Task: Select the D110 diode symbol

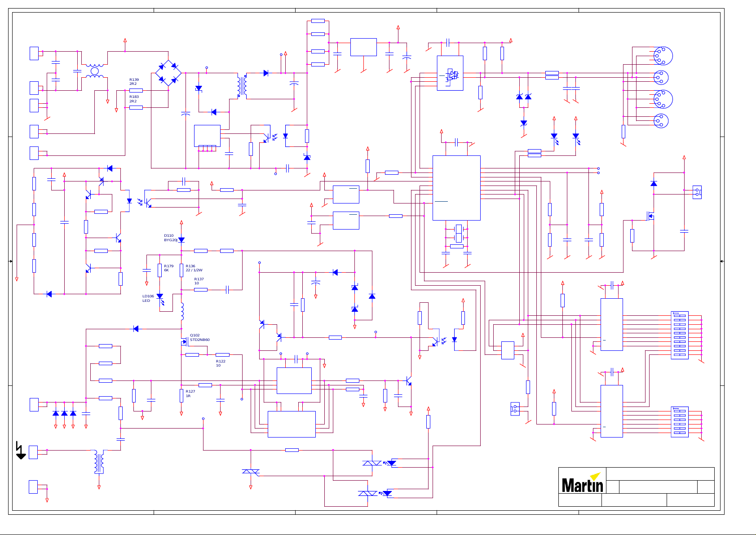Action: [x=181, y=240]
